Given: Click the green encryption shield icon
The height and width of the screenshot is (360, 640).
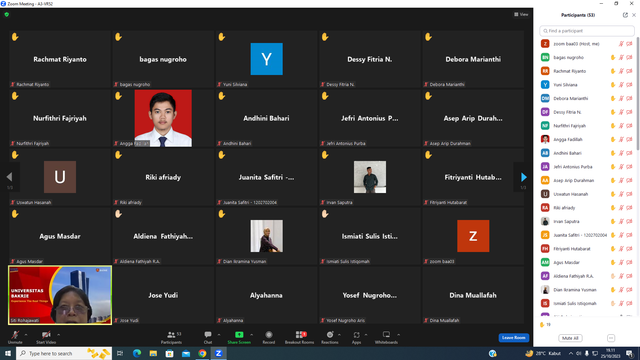Looking at the screenshot, I should tap(7, 14).
